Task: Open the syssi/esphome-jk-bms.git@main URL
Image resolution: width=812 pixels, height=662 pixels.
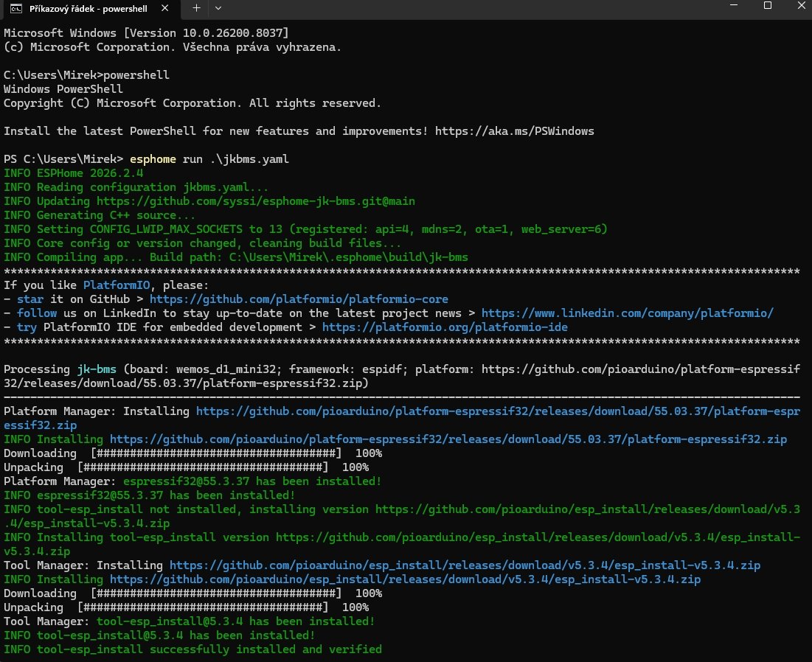Action: pos(255,201)
